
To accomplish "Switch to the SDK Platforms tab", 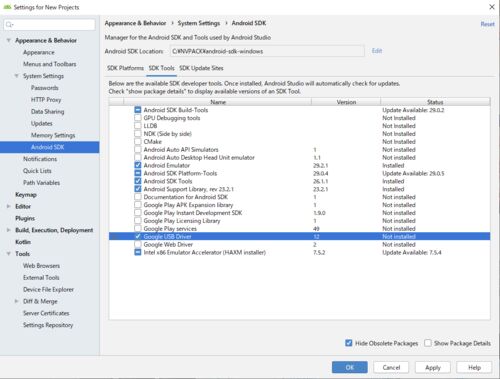I will click(125, 68).
